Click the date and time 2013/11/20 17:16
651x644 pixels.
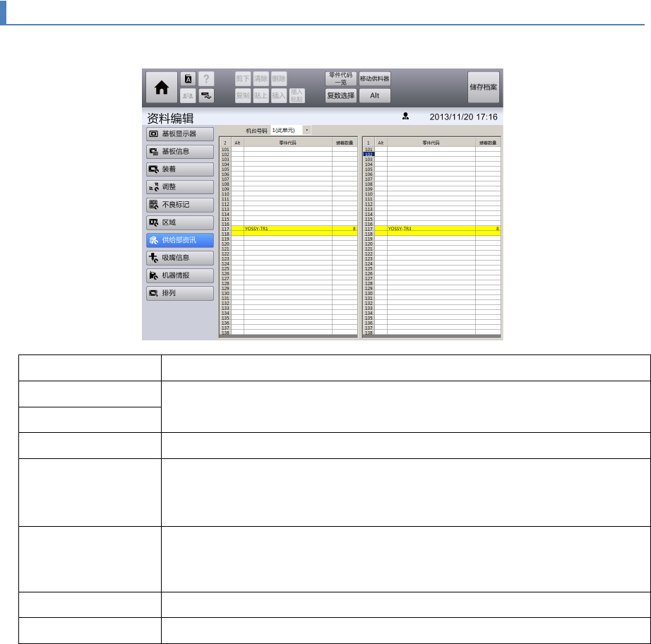point(463,117)
